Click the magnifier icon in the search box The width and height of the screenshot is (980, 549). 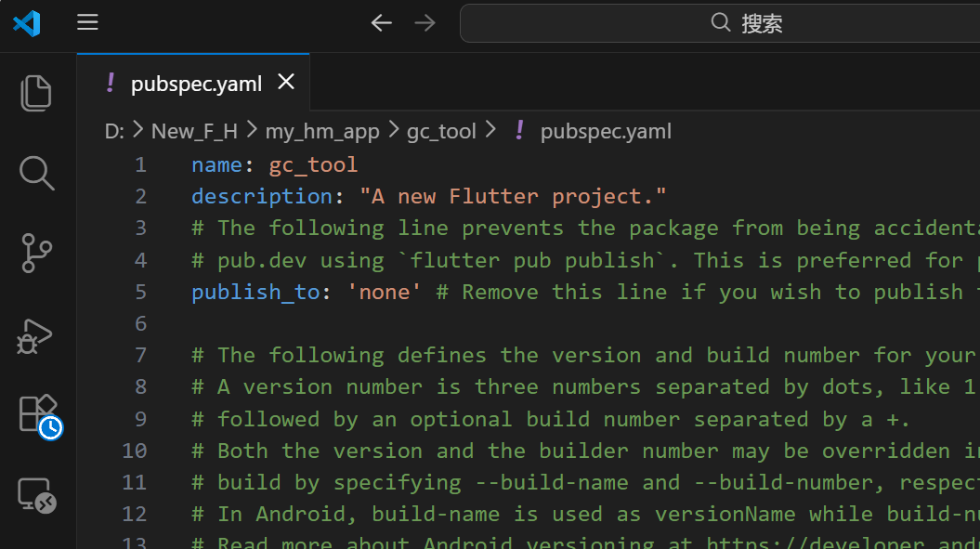click(x=720, y=22)
